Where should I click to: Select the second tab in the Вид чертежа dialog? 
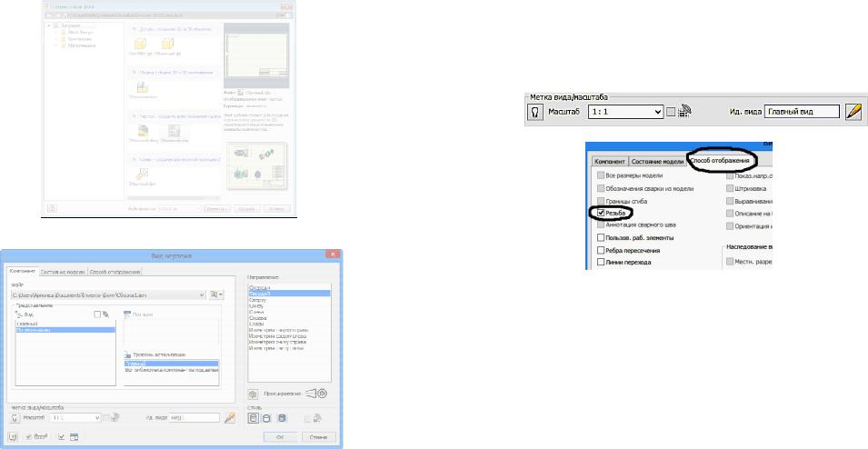point(63,272)
